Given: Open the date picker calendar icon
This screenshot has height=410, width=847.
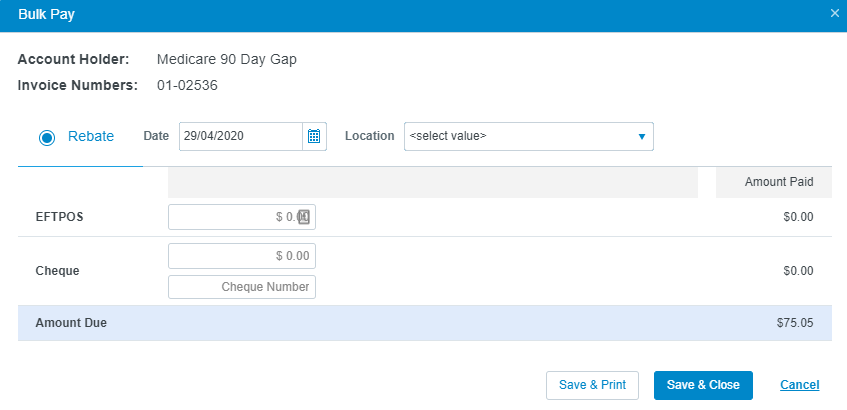Looking at the screenshot, I should pyautogui.click(x=314, y=136).
